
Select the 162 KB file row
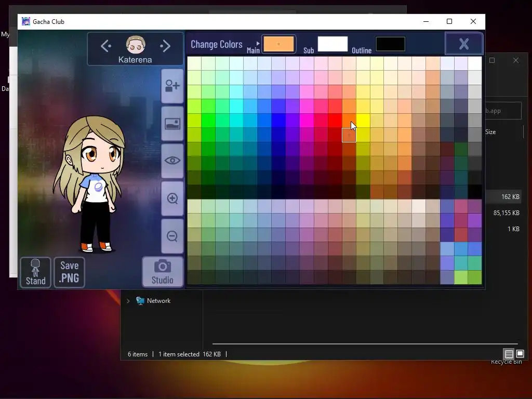503,197
